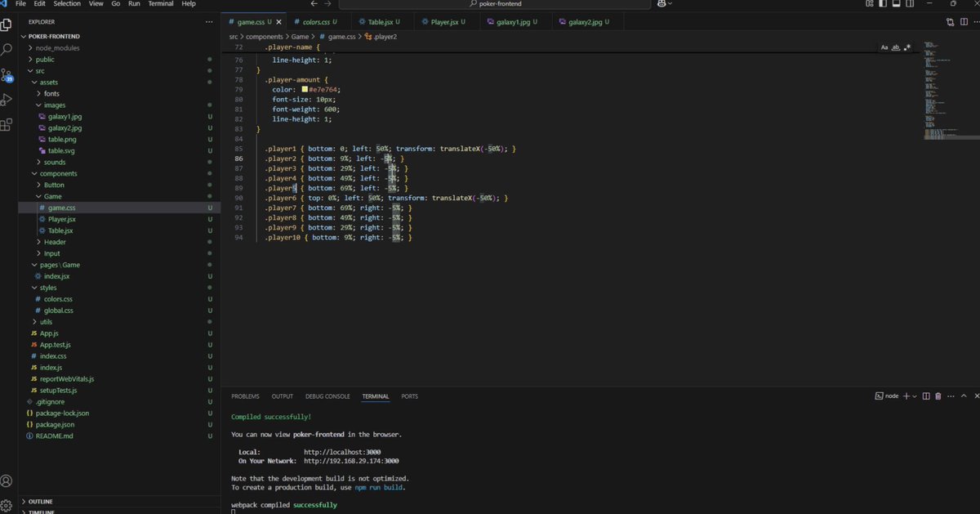Open the Manage gear icon
Image resolution: width=980 pixels, height=514 pixels.
point(7,504)
